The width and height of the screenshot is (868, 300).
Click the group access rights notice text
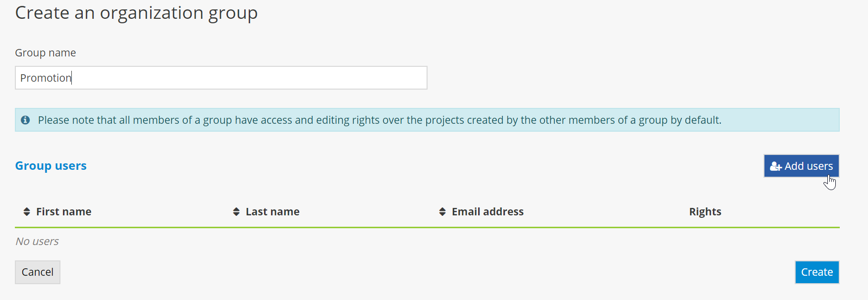tap(380, 120)
